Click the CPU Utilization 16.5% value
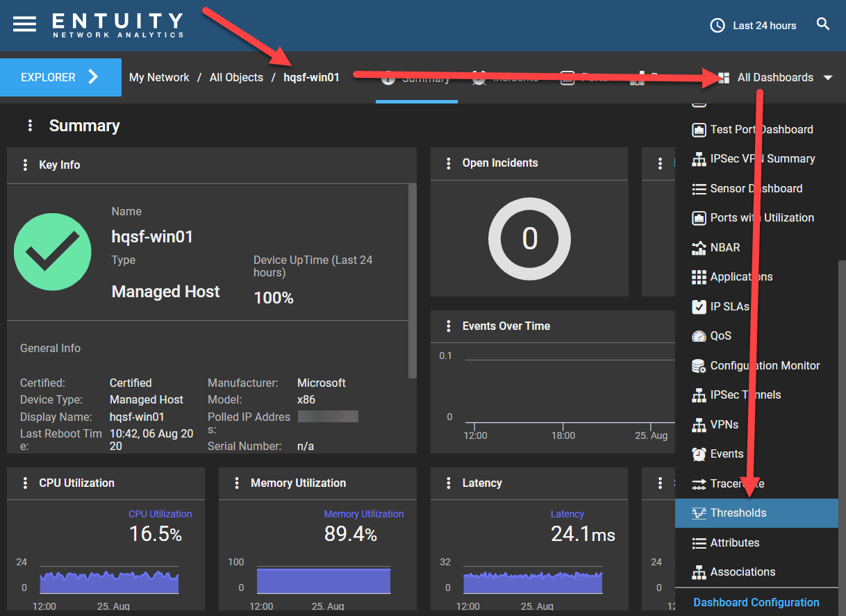The width and height of the screenshot is (846, 616). tap(156, 535)
